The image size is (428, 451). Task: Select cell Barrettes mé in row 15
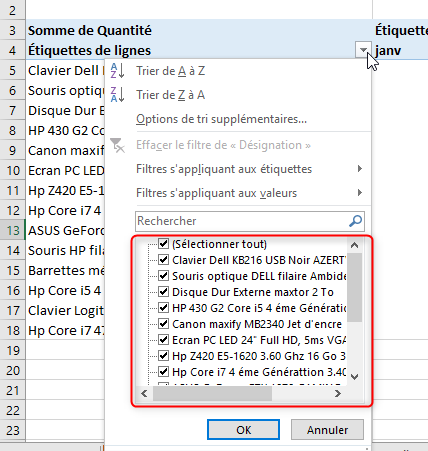[66, 271]
